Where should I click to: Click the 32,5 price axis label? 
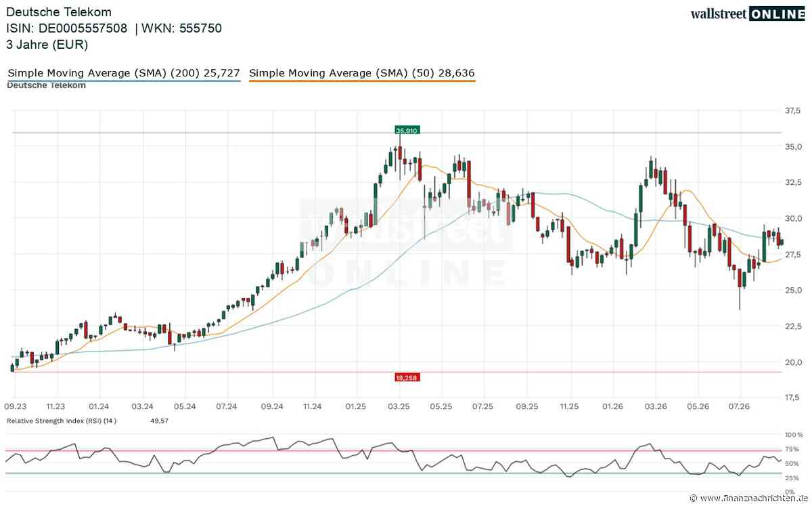(792, 182)
